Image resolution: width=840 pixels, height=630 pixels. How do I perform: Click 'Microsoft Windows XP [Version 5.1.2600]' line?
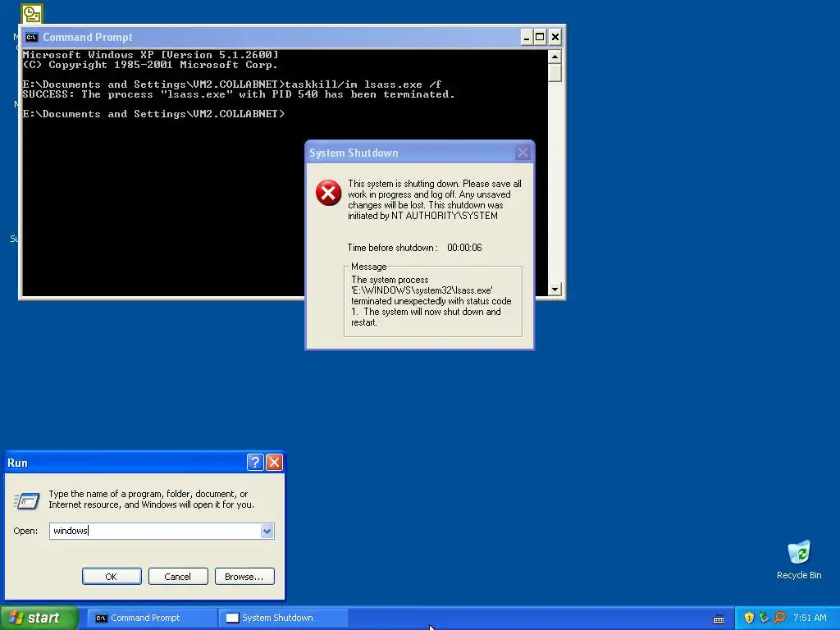point(151,55)
